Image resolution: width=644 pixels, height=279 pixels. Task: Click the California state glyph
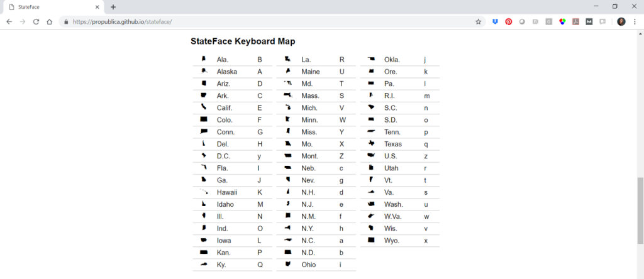point(203,107)
